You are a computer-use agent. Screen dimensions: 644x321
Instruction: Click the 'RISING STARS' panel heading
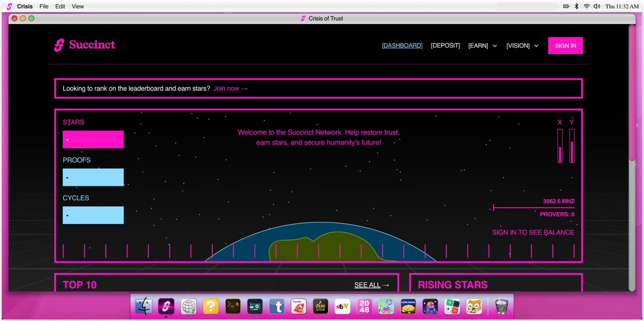click(453, 285)
